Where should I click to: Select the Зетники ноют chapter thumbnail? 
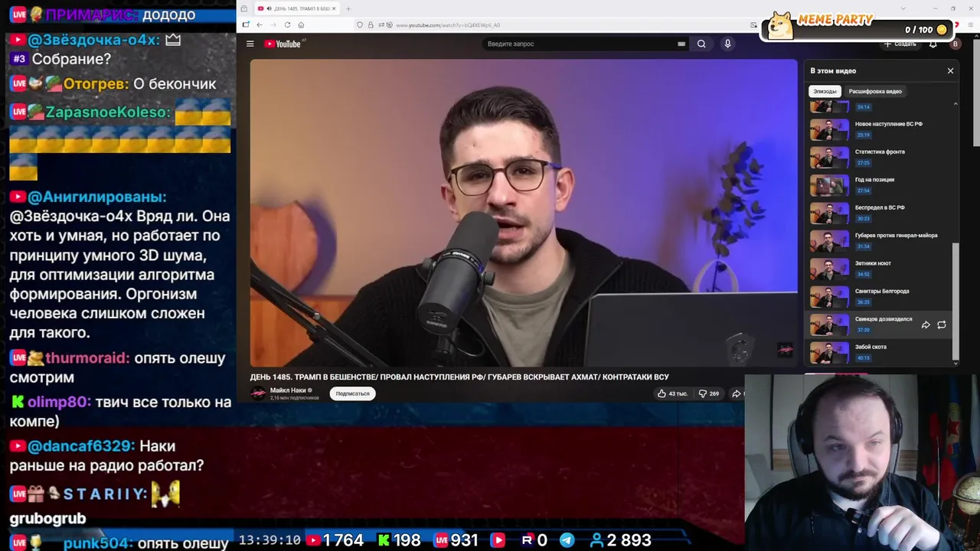[830, 269]
